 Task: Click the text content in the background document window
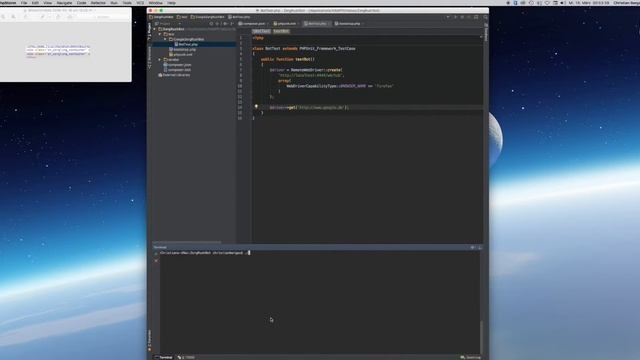tap(58, 51)
